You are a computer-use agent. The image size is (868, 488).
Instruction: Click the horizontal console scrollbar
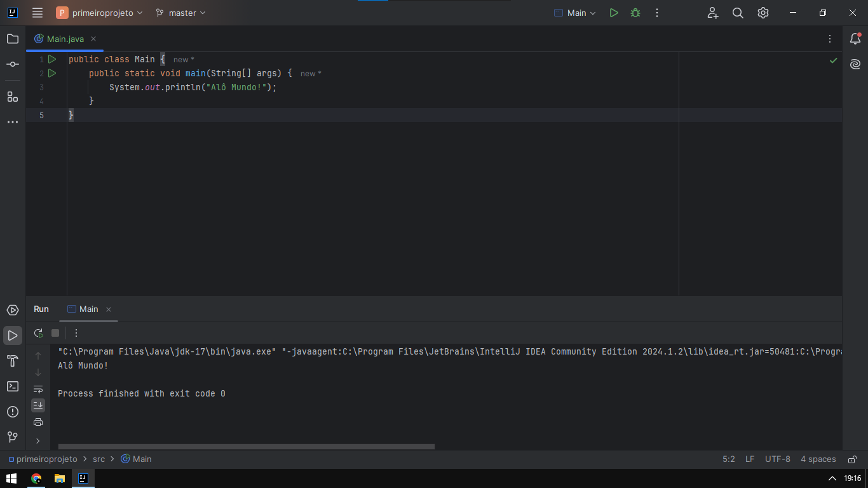click(246, 447)
